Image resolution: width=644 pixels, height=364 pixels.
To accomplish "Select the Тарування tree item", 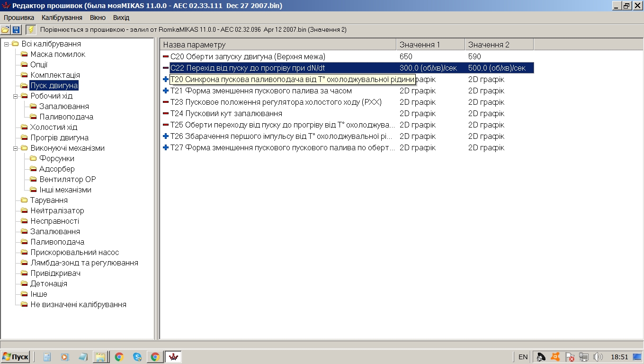I will pyautogui.click(x=49, y=200).
